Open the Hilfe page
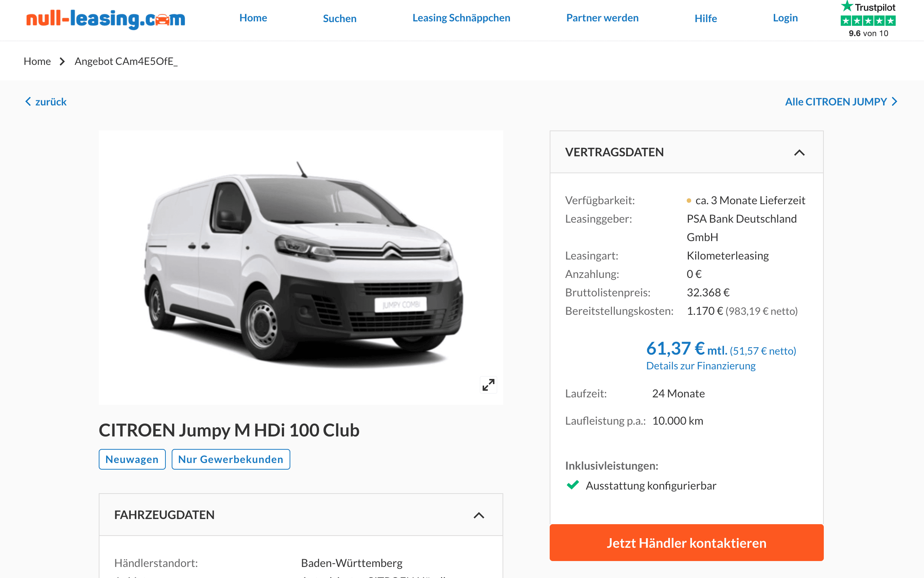Screen dimensions: 924x578 706,18
